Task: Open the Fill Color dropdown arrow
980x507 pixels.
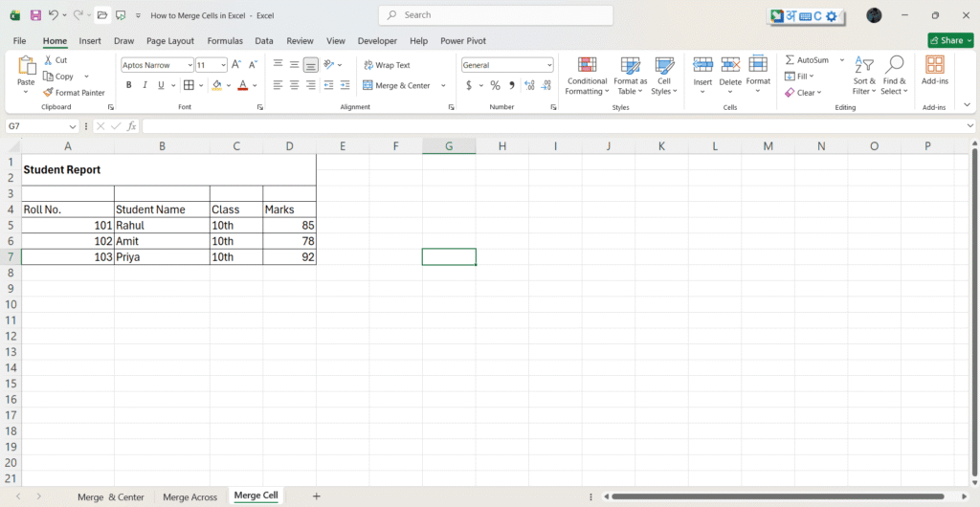Action: coord(229,85)
